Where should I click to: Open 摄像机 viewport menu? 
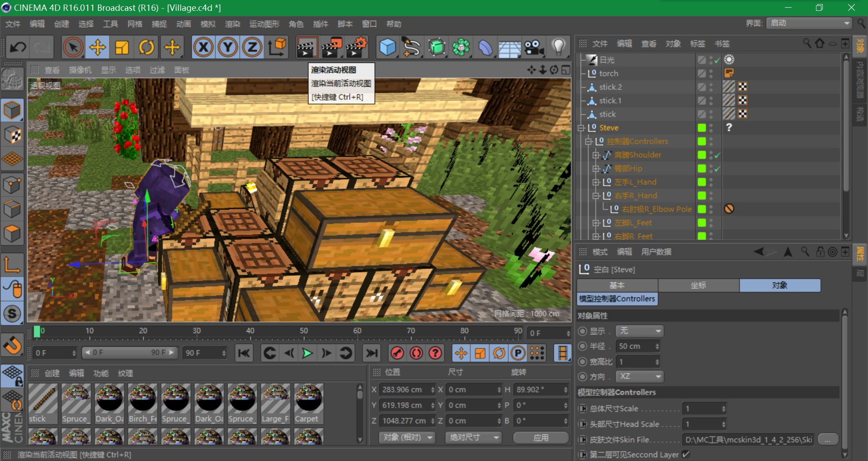tap(80, 70)
